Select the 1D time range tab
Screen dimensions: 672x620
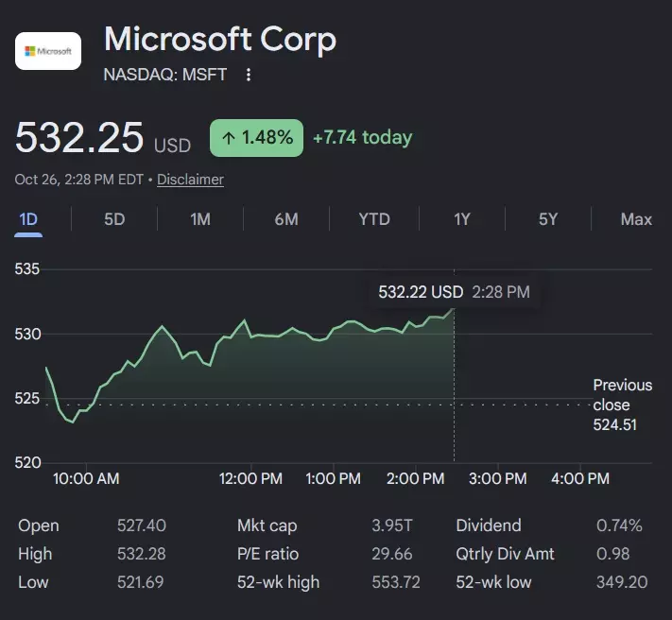[x=28, y=219]
